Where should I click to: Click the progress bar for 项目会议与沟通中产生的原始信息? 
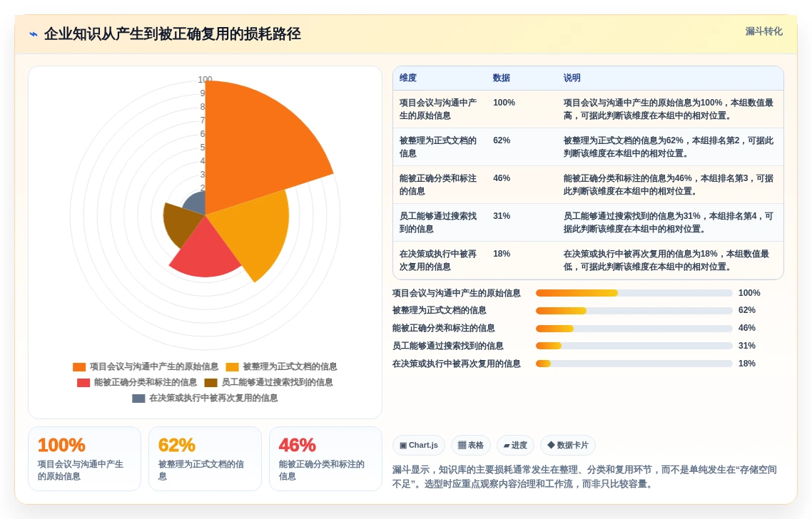(634, 294)
